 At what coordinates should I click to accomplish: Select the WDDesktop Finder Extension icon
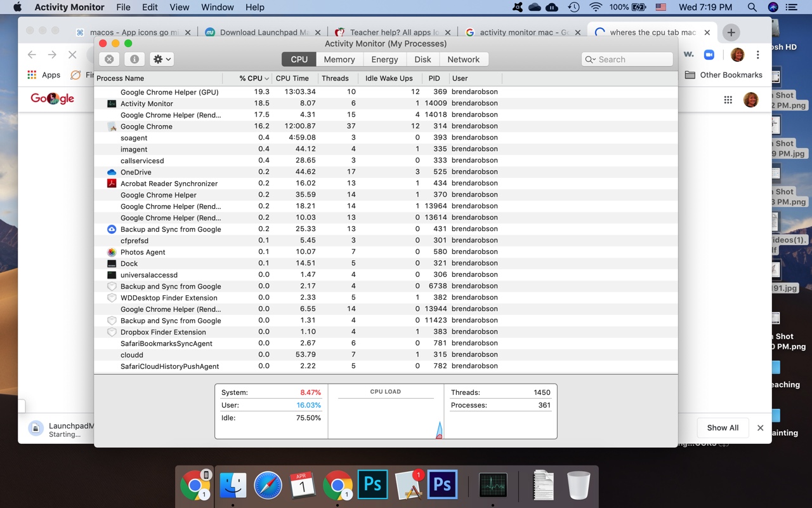tap(112, 298)
